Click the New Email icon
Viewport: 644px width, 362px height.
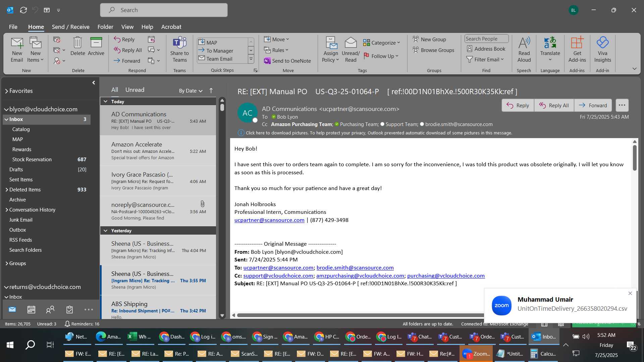click(x=17, y=50)
